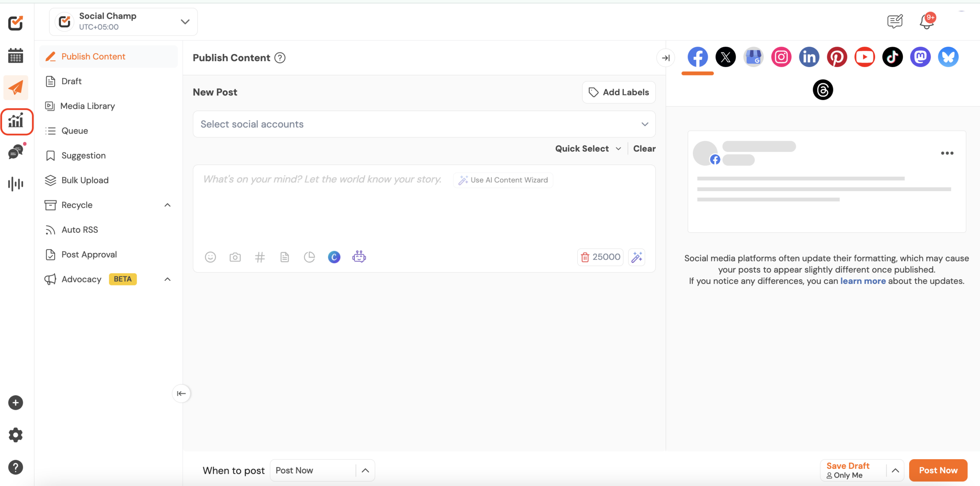The image size is (980, 486).
Task: Follow the learn more link
Action: click(863, 281)
